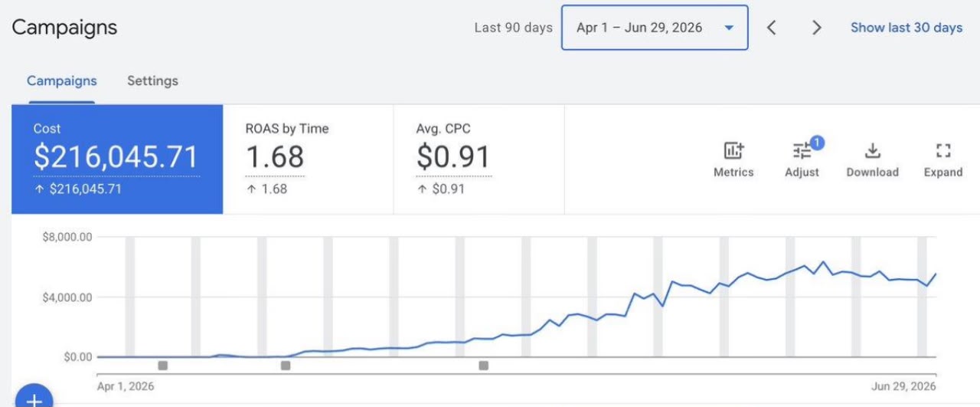Click the blue plus create button
Image resolution: width=980 pixels, height=407 pixels.
pos(33,398)
